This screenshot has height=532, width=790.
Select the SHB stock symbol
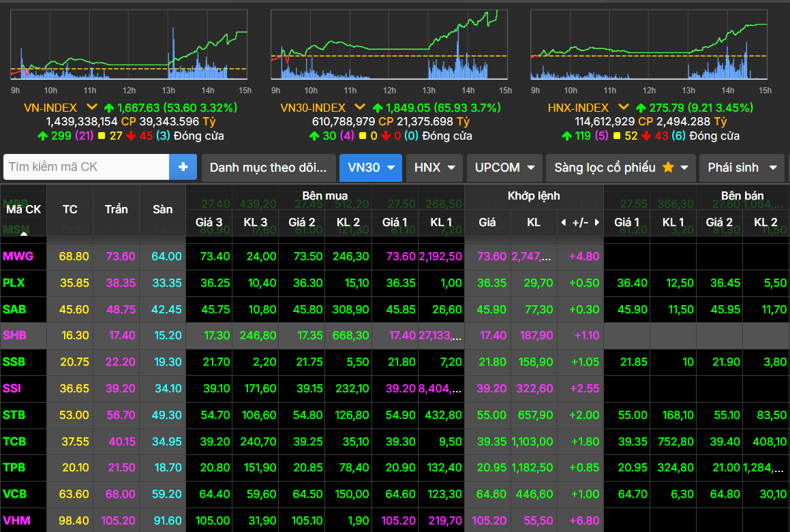click(x=14, y=335)
